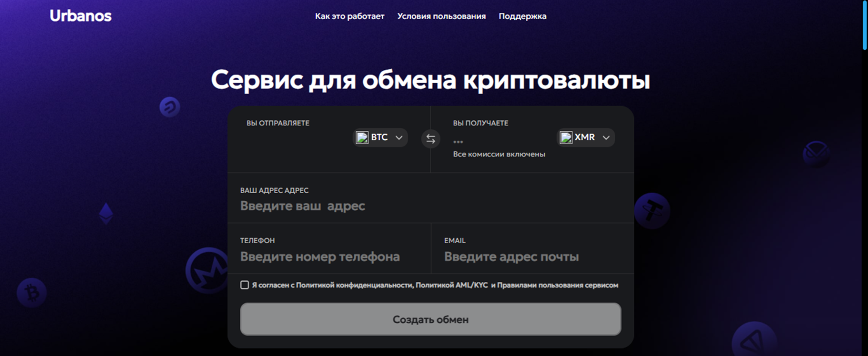Click the email address input field
The width and height of the screenshot is (868, 356).
pos(532,257)
